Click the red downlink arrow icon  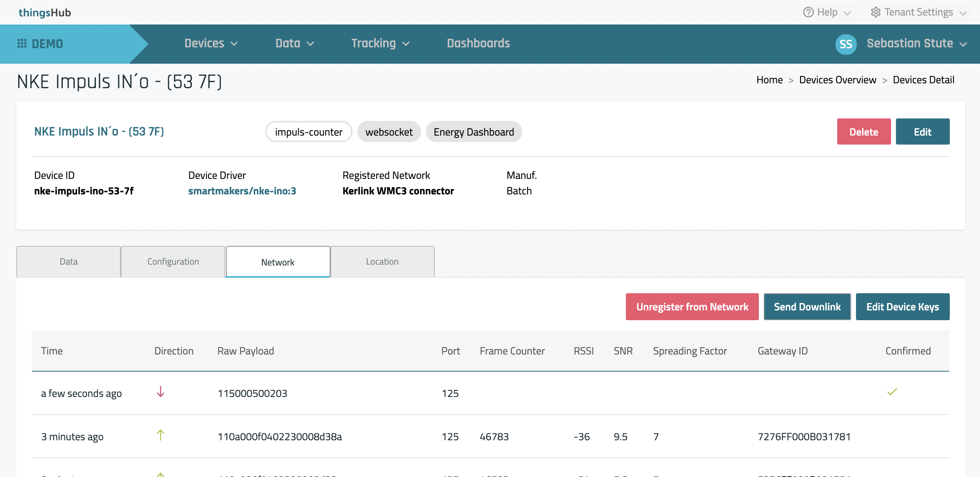pos(161,392)
